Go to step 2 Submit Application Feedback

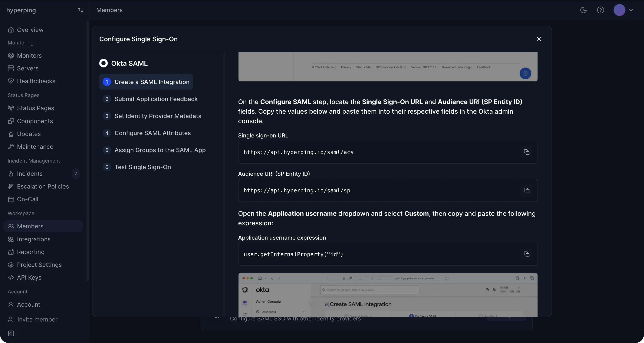[150, 99]
